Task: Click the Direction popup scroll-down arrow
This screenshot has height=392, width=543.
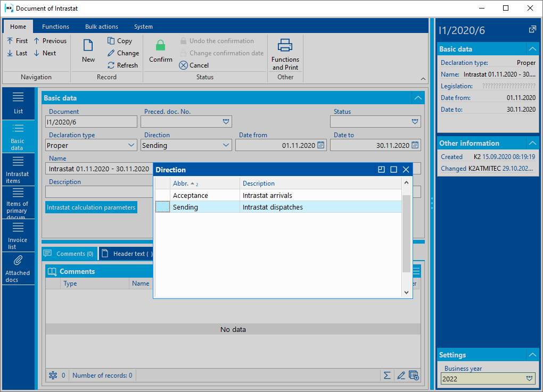Action: [407, 293]
